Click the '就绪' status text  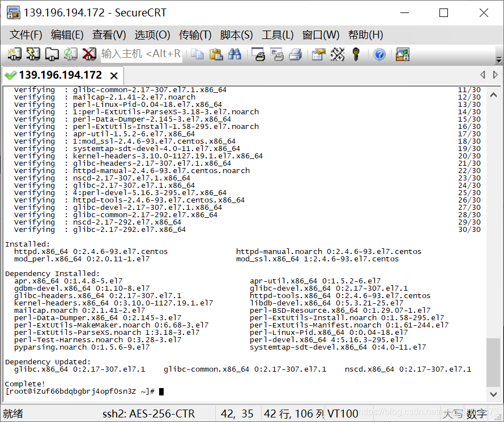(13, 414)
